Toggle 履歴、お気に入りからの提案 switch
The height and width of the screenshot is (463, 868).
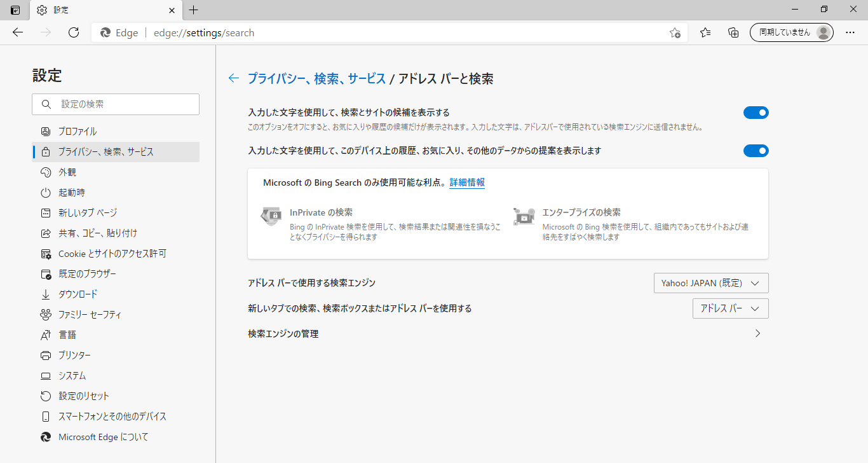click(x=756, y=151)
